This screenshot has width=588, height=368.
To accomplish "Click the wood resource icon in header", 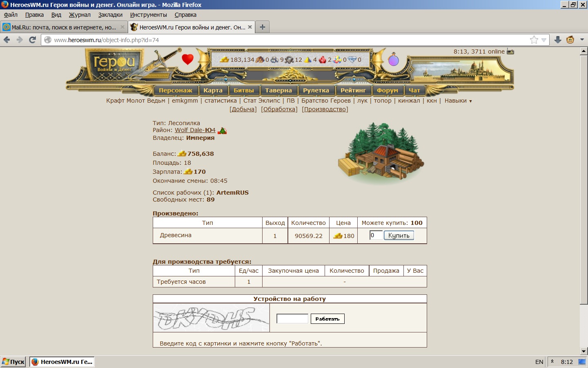I will (260, 60).
